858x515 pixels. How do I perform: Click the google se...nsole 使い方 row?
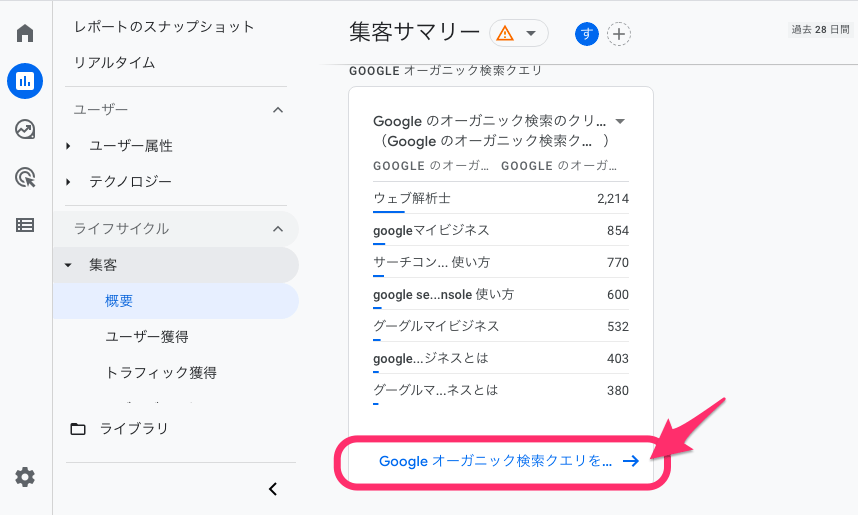coord(501,294)
